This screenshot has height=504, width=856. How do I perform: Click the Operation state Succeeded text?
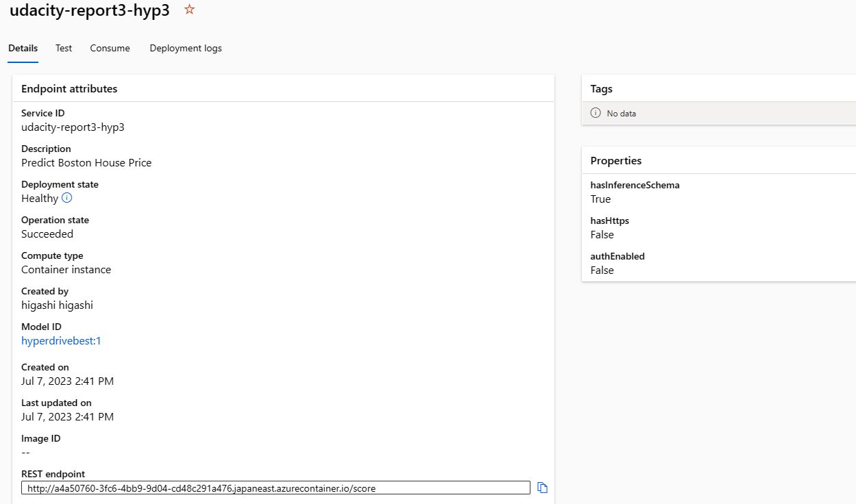[x=47, y=234]
